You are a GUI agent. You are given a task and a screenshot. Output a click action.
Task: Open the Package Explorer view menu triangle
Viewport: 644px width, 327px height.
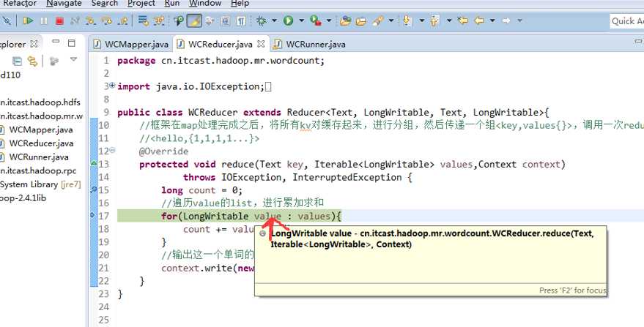[73, 59]
